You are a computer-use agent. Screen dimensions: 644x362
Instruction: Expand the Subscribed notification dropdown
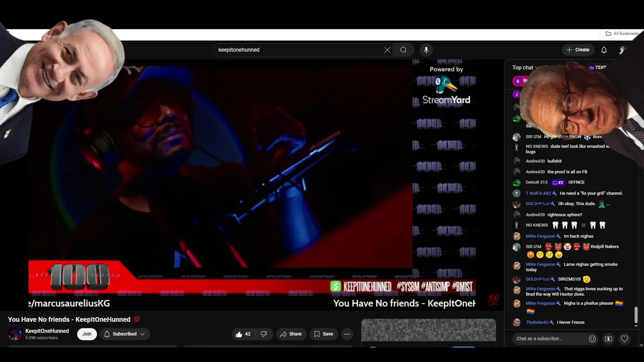pos(124,334)
